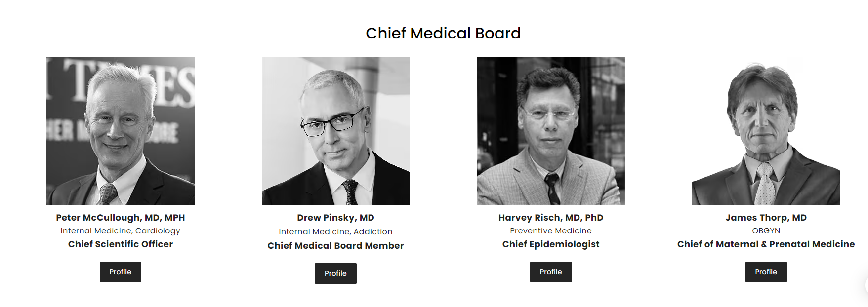Image resolution: width=868 pixels, height=307 pixels.
Task: Click the photo above James Thorp's name
Action: (766, 131)
